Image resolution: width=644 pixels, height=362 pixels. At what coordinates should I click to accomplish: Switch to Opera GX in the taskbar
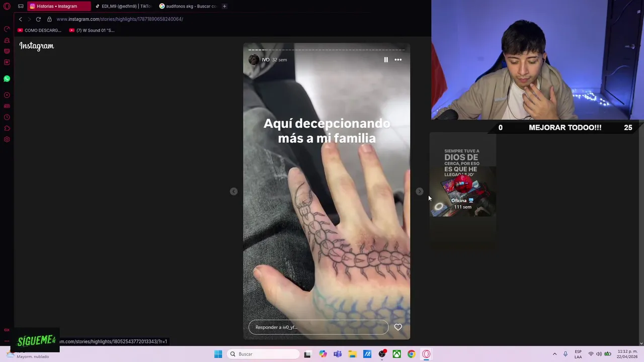(x=426, y=354)
